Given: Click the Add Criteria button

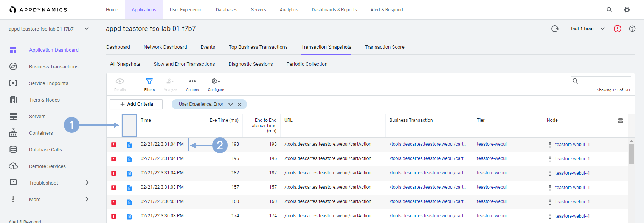Looking at the screenshot, I should point(136,104).
